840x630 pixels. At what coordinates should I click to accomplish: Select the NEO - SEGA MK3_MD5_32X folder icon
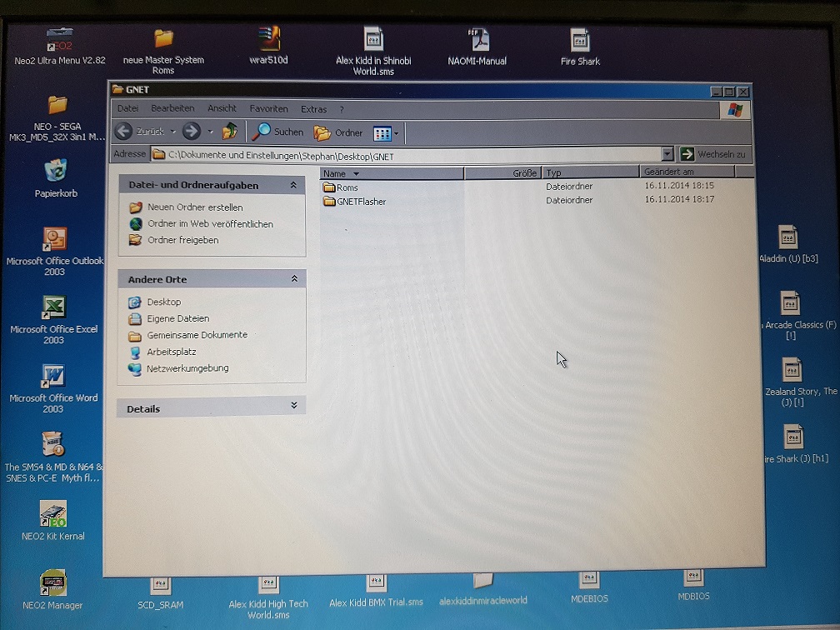pyautogui.click(x=57, y=117)
